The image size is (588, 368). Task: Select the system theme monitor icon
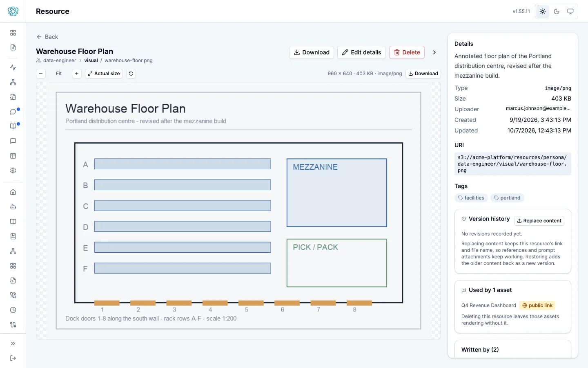[x=570, y=11]
